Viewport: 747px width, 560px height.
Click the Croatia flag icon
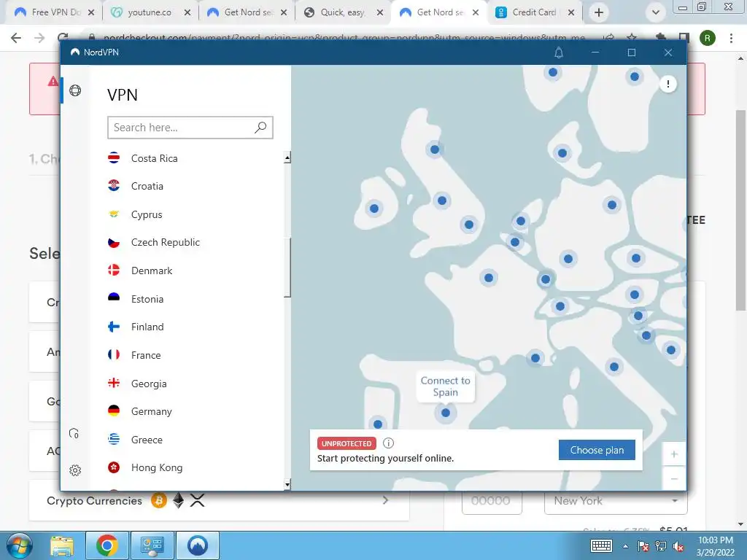click(114, 186)
